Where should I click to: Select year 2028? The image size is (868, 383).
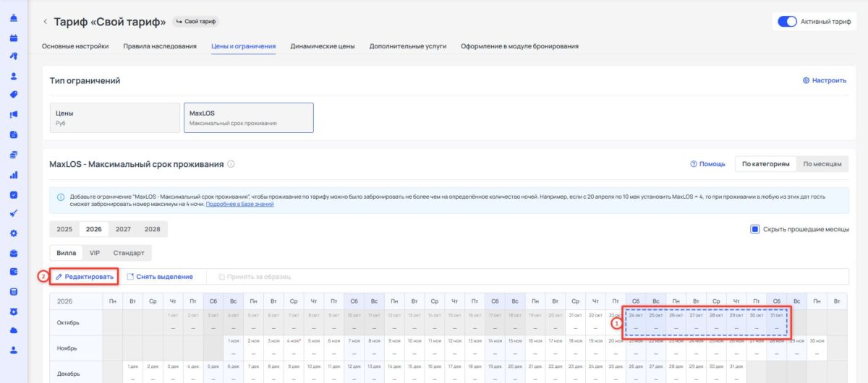[152, 229]
